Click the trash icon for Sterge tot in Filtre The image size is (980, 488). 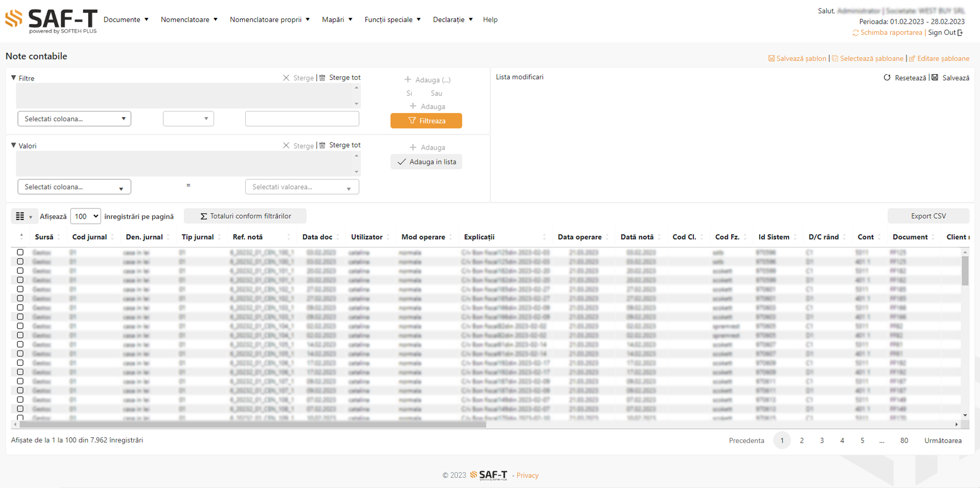(322, 78)
